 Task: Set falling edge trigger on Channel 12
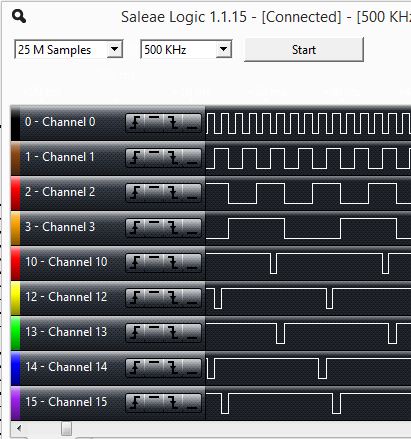[x=173, y=298]
